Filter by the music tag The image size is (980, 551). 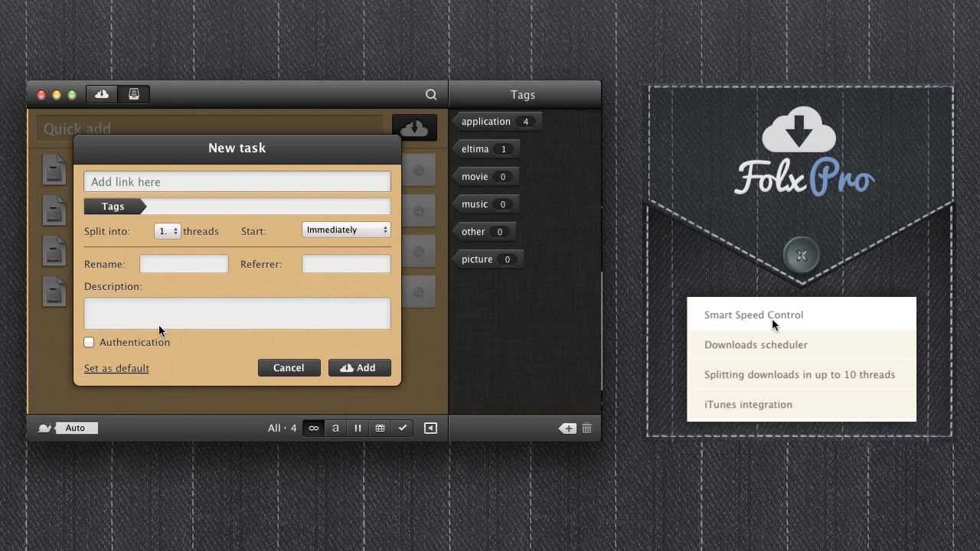(485, 204)
